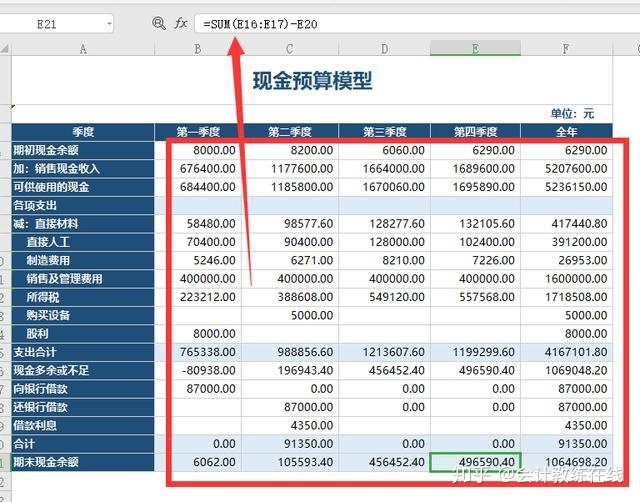The width and height of the screenshot is (640, 502).
Task: Click the Select All corner triangle
Action: point(5,49)
